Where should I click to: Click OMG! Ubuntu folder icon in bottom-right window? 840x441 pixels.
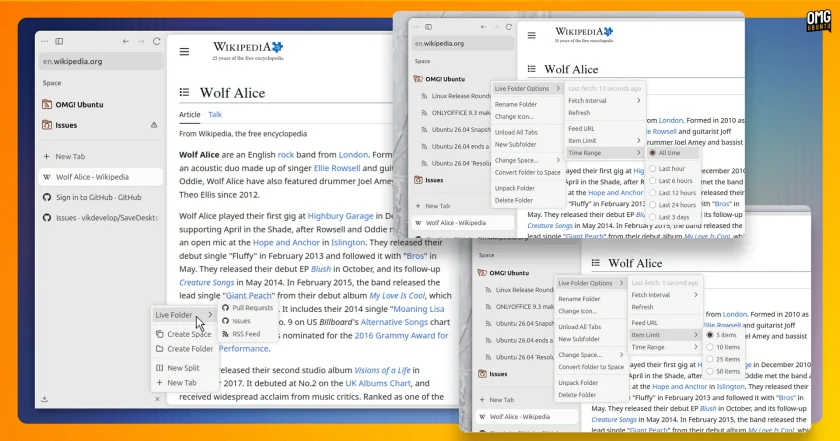click(482, 273)
